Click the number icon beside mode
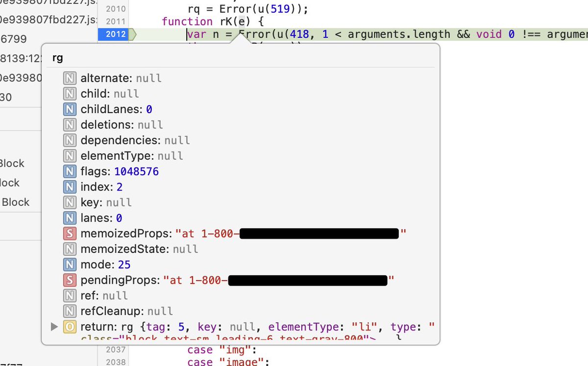 pos(70,265)
